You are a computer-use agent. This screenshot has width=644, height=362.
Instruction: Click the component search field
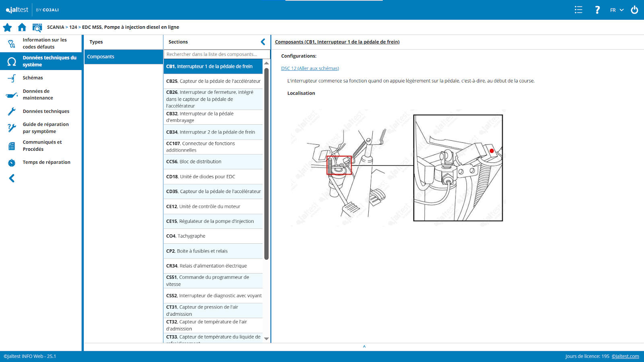pos(217,54)
